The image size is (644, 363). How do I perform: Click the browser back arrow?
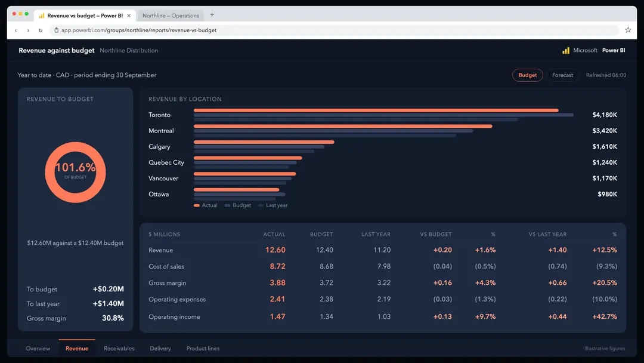pos(16,30)
